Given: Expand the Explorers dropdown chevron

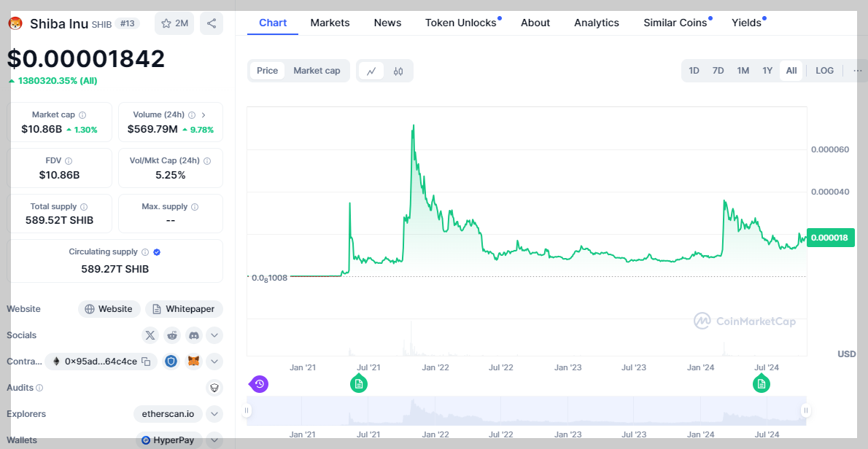Looking at the screenshot, I should point(214,413).
